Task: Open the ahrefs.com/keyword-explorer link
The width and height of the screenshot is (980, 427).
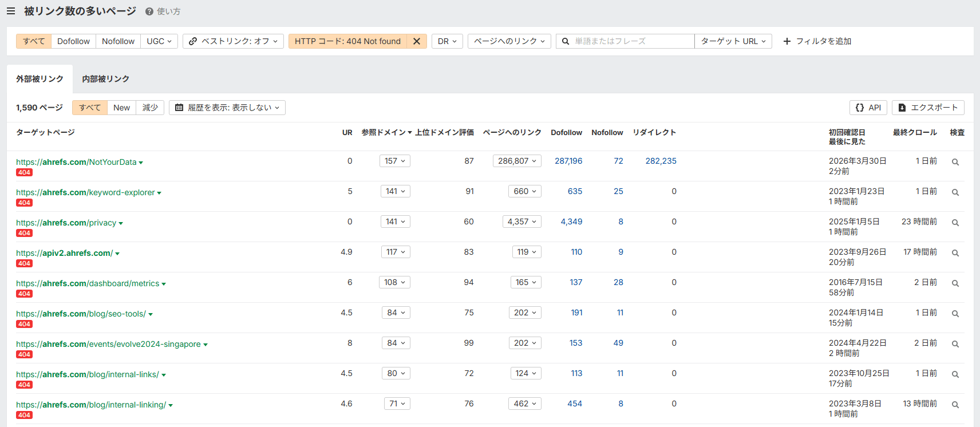Action: point(85,192)
